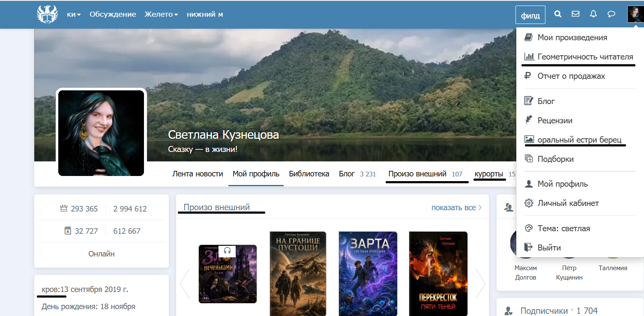This screenshot has width=644, height=316.
Task: Click the profile avatar picture
Action: tap(101, 133)
